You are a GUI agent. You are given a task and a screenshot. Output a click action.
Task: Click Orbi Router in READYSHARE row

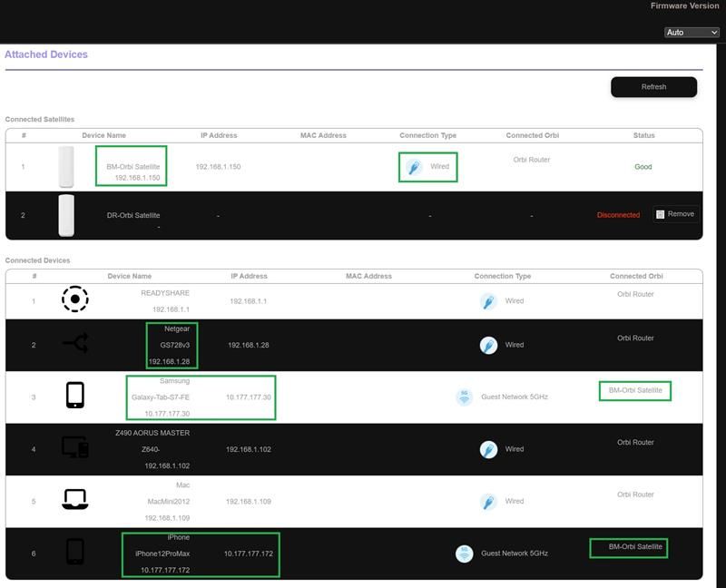[x=635, y=294]
